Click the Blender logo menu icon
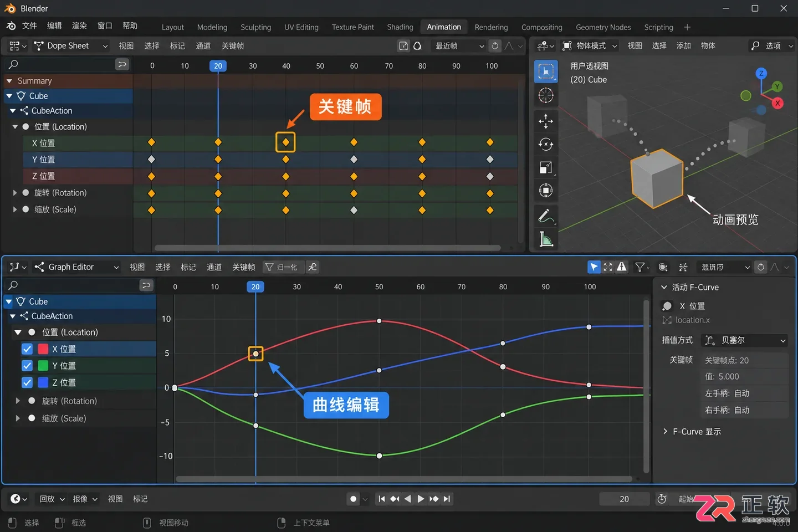This screenshot has width=798, height=532. tap(11, 26)
